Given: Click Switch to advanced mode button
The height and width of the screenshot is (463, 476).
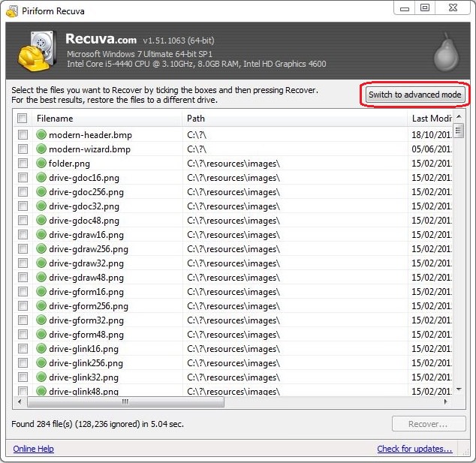Looking at the screenshot, I should [415, 95].
